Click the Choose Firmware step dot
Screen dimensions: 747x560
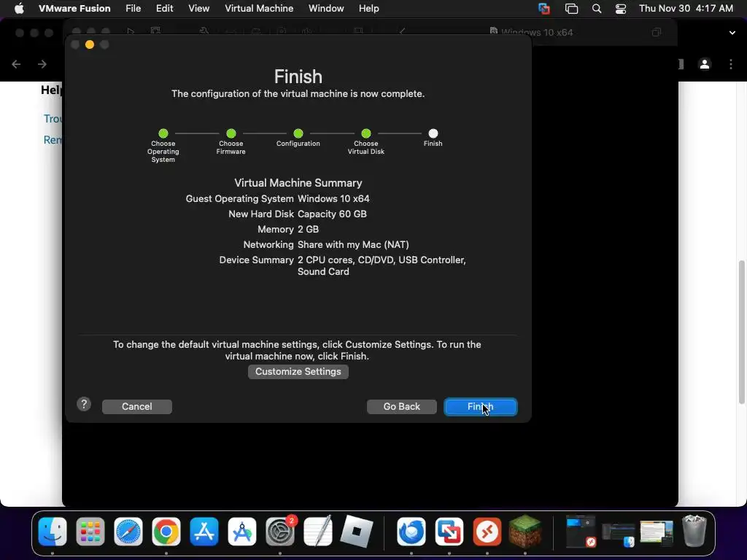(x=231, y=133)
